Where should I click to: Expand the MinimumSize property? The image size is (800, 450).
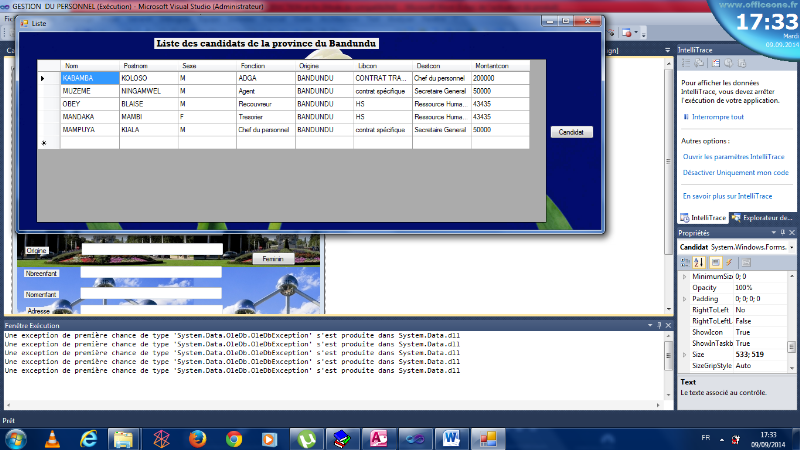(x=685, y=277)
